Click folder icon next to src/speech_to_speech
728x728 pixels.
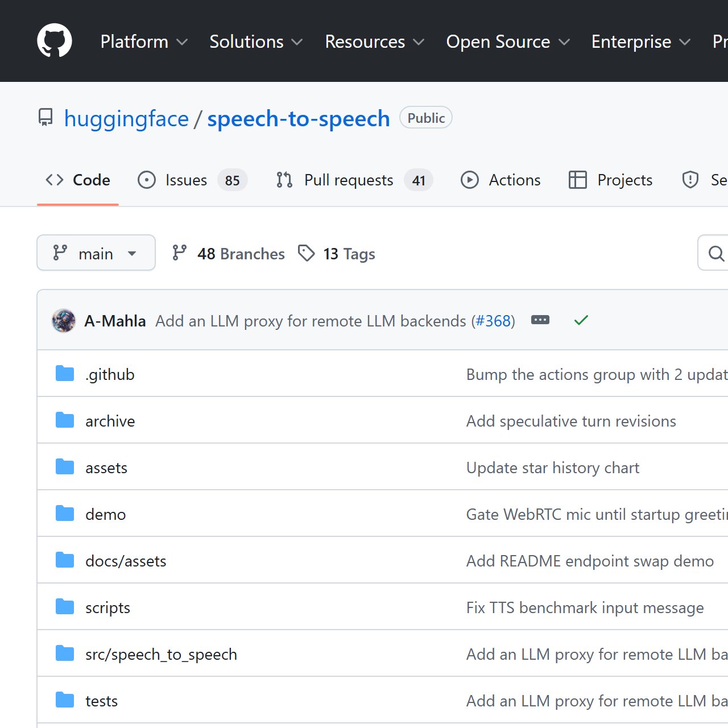pos(65,653)
